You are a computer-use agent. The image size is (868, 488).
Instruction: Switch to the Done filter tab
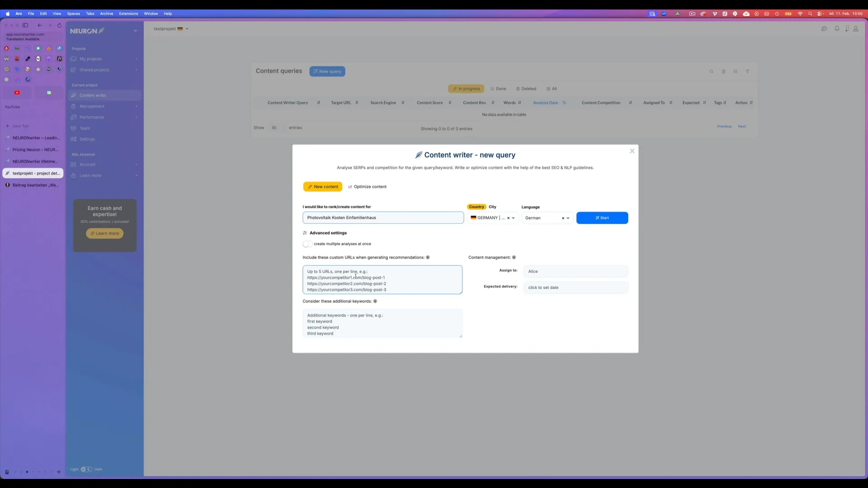click(x=498, y=89)
